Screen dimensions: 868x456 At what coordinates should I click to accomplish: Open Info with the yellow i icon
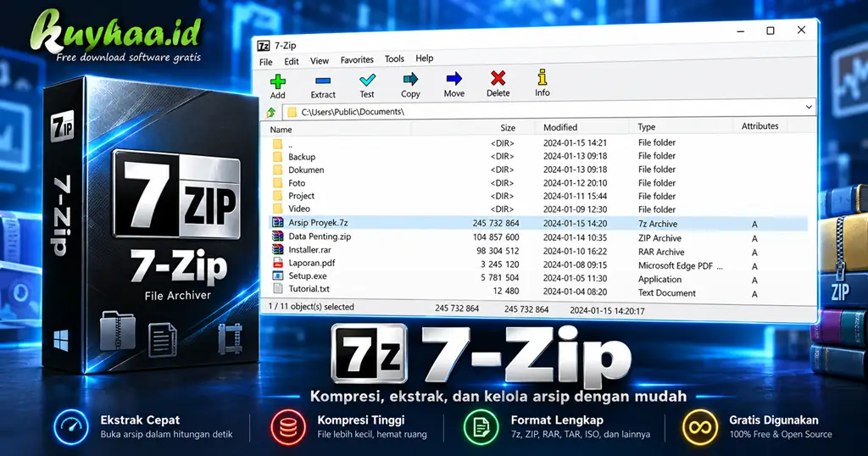pos(542,77)
